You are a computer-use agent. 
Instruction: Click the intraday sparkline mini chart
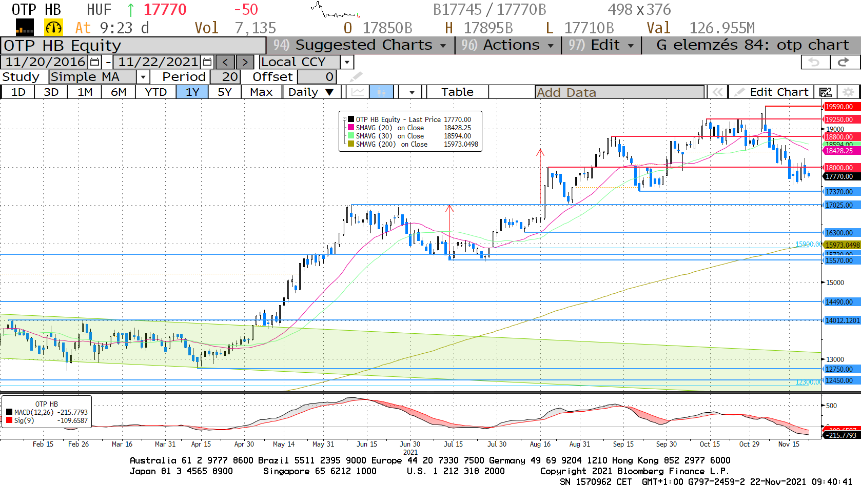point(336,10)
